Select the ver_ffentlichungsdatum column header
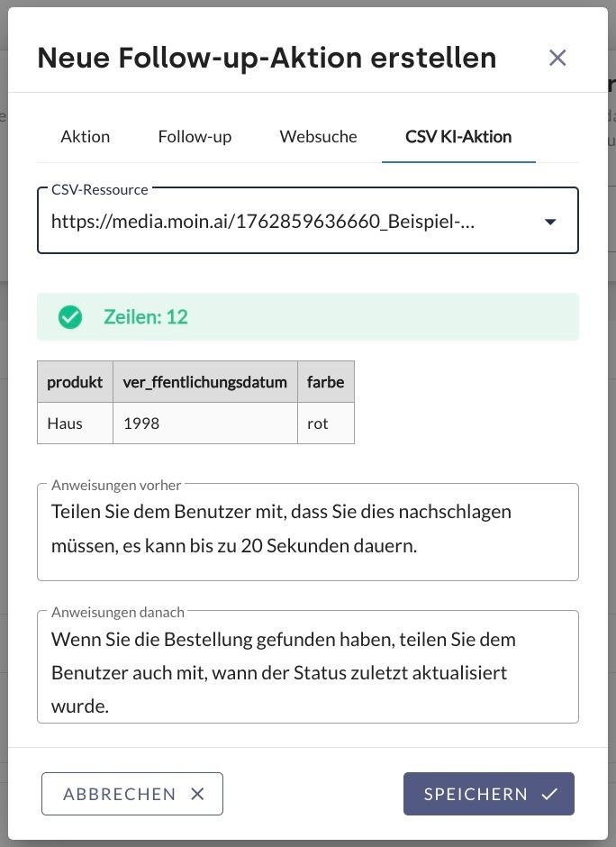 click(205, 382)
